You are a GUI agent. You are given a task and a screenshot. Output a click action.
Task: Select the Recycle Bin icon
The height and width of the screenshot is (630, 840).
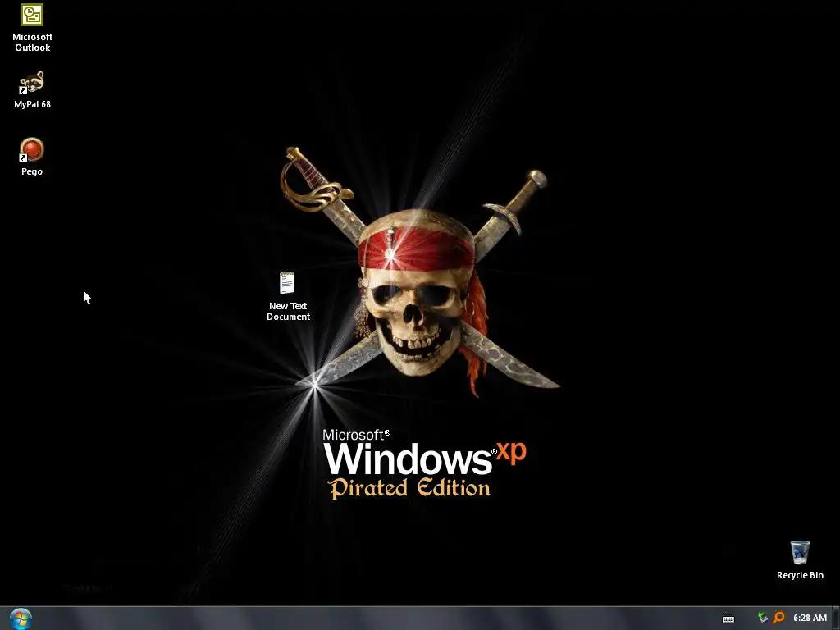pyautogui.click(x=800, y=552)
